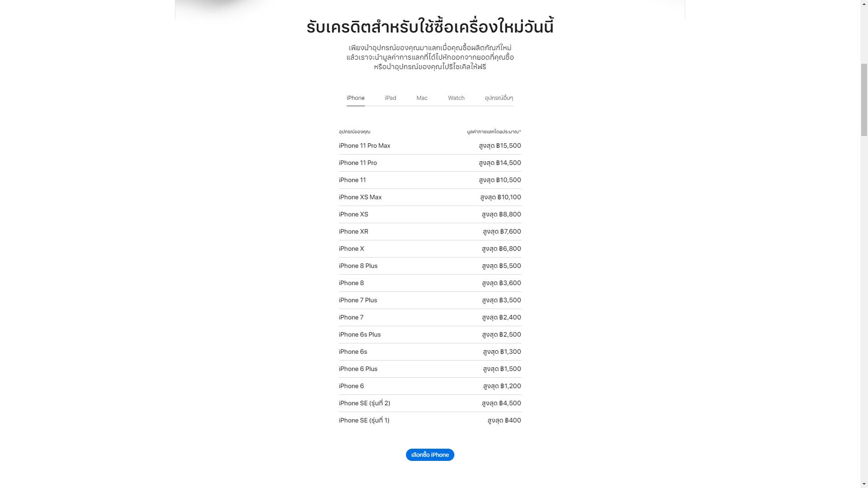Click the scrollbar down arrow
The image size is (868, 488).
click(864, 484)
